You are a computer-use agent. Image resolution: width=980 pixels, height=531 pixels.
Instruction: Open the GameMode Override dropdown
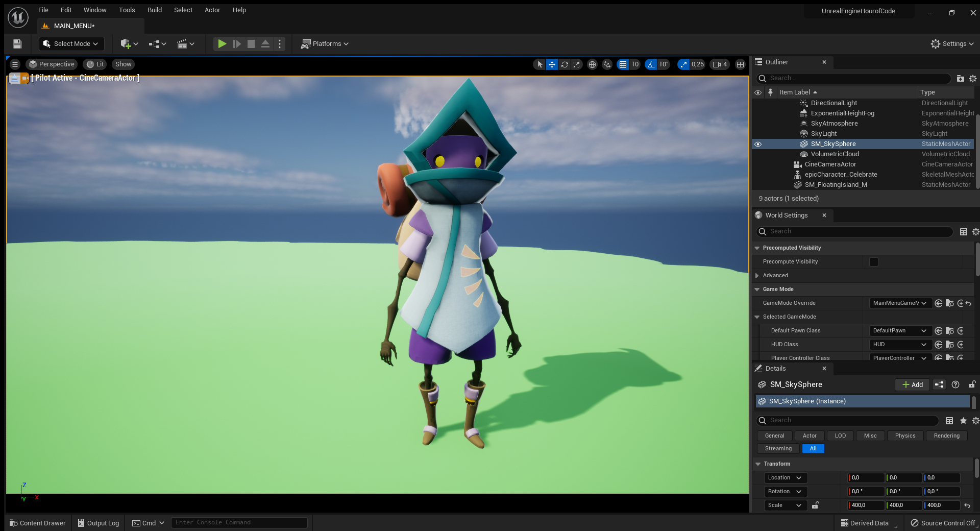tap(900, 303)
